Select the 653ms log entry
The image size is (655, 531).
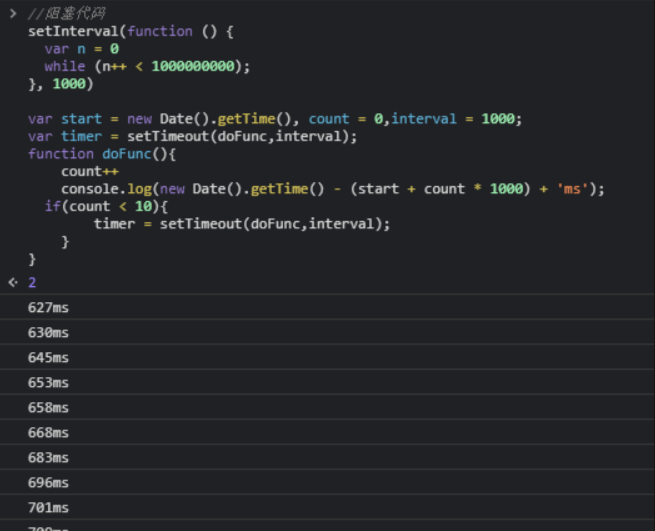click(328, 383)
